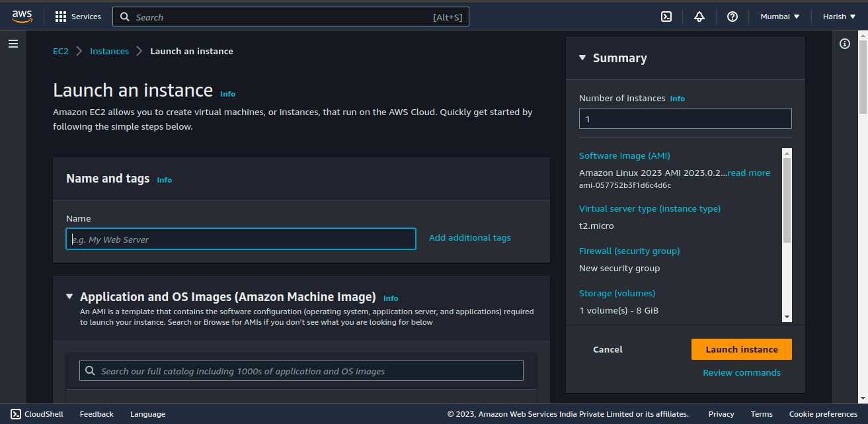The width and height of the screenshot is (868, 424).
Task: Open the Mumbai region dropdown
Action: (780, 17)
